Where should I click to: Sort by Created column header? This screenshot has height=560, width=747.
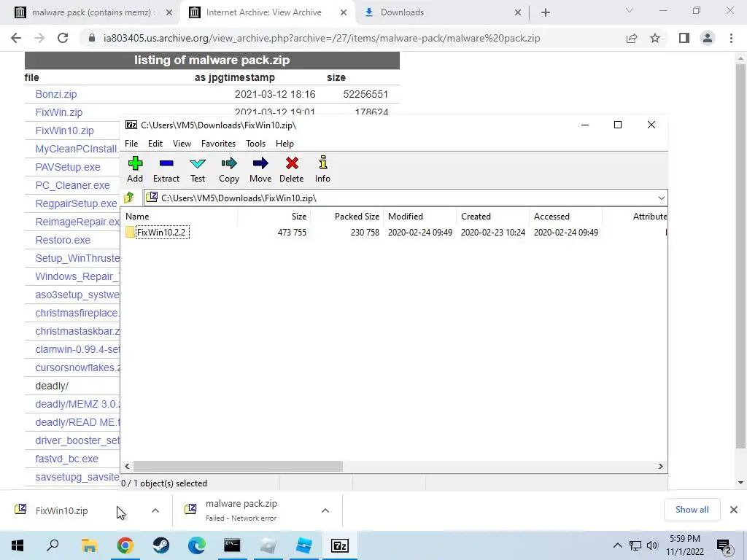pyautogui.click(x=492, y=216)
